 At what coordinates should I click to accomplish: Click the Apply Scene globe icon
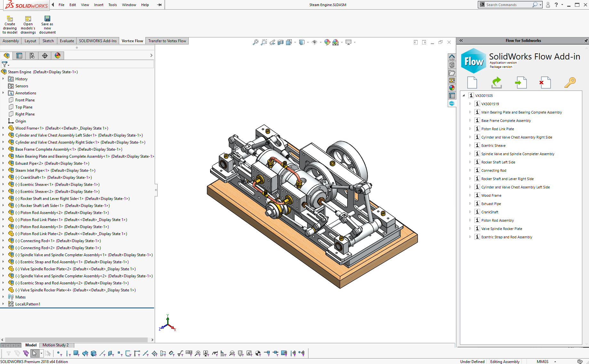tap(336, 42)
